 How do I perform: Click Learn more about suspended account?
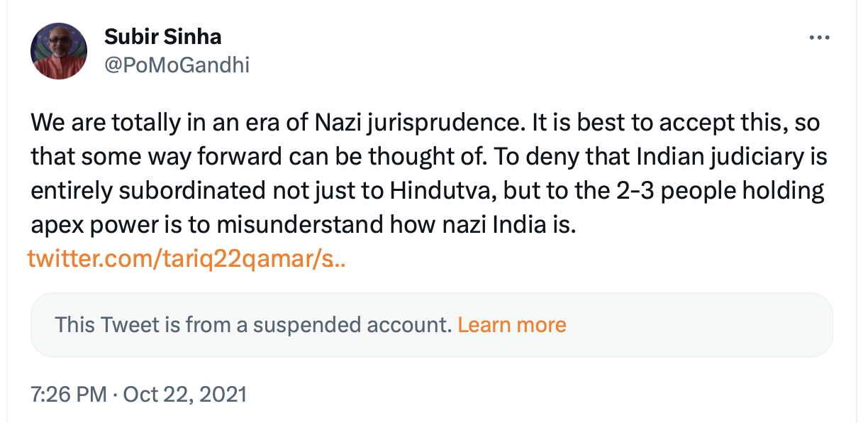(x=511, y=325)
